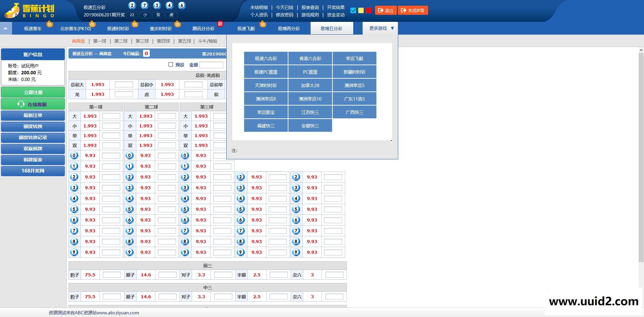Click the number ball 7 in draw results
Screen dimensions: 644x317
point(144,5)
